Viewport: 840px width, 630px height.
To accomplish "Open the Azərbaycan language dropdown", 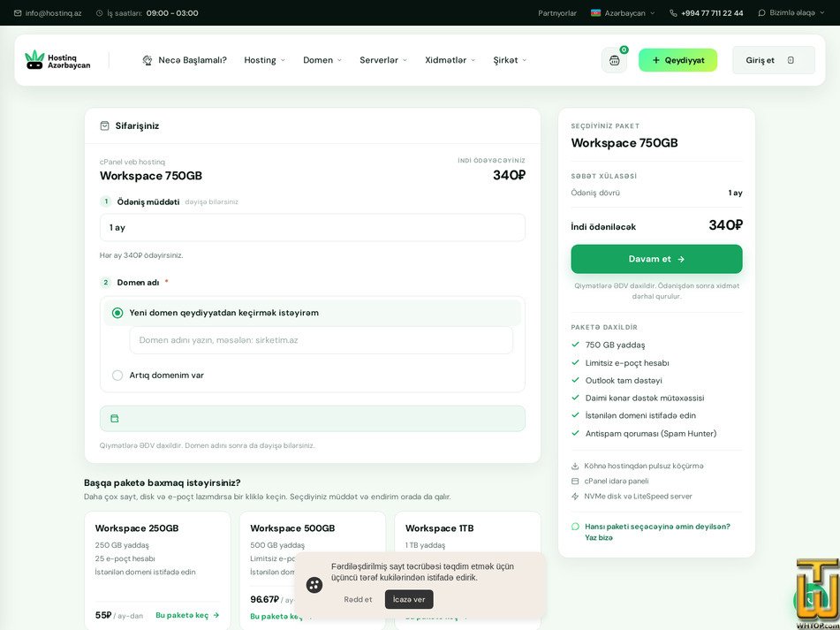I will pyautogui.click(x=623, y=13).
